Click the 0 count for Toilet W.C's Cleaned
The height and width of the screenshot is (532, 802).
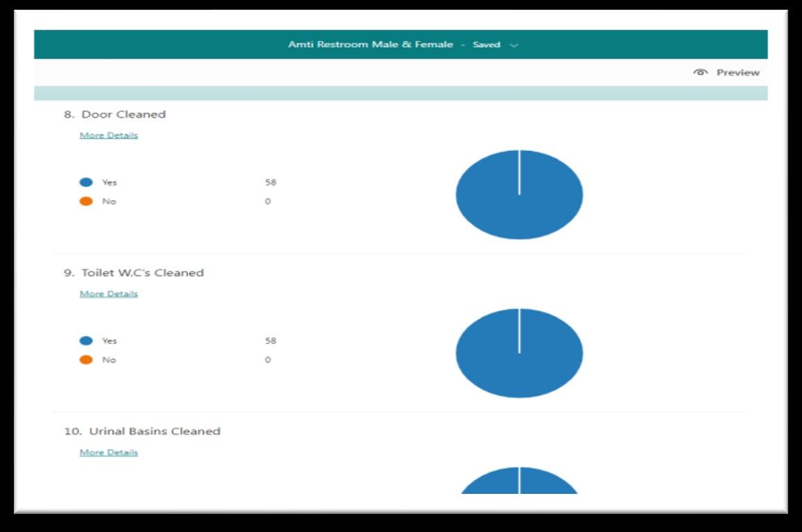pyautogui.click(x=268, y=360)
